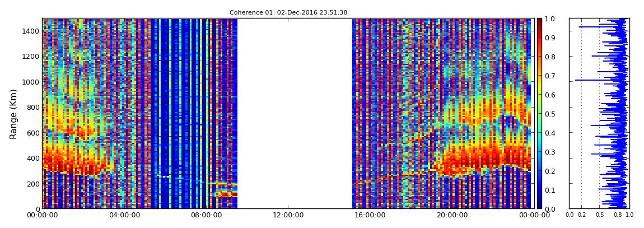This screenshot has width=644, height=228.
Task: Click the 400 range tick label
Action: pos(33,158)
